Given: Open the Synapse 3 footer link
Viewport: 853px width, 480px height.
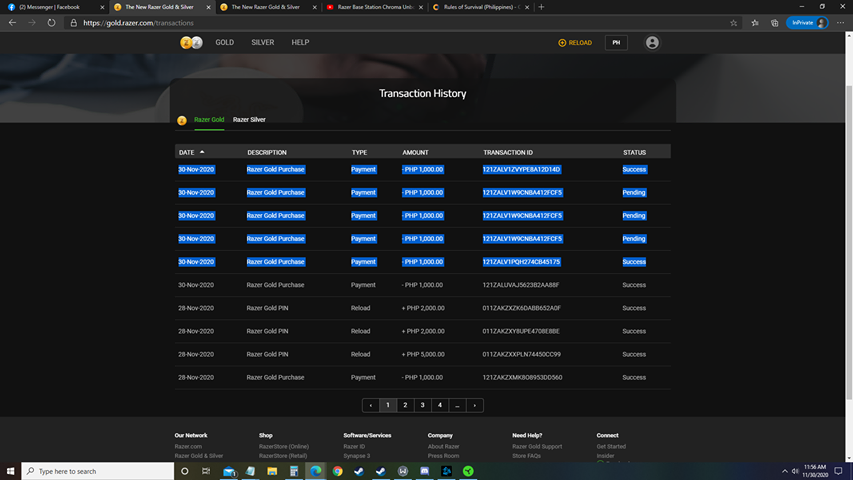Looking at the screenshot, I should point(356,456).
